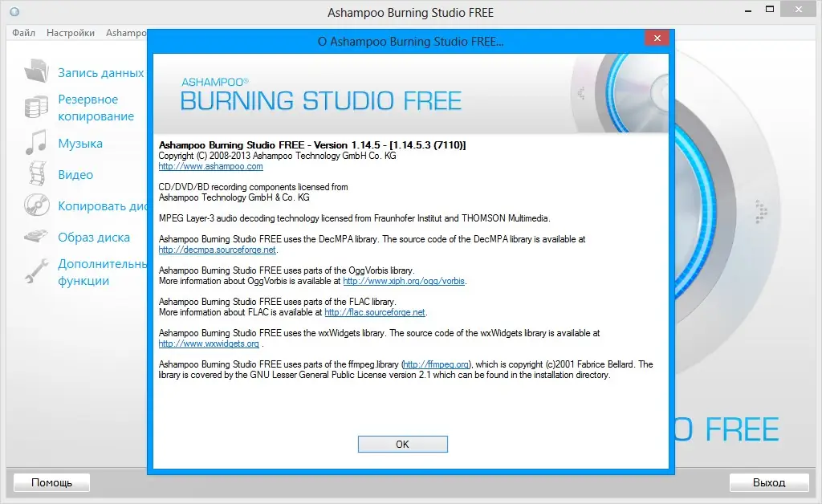Select Дополнительные функции in the sidebar
Viewport: 822px width, 504px height.
pyautogui.click(x=102, y=272)
